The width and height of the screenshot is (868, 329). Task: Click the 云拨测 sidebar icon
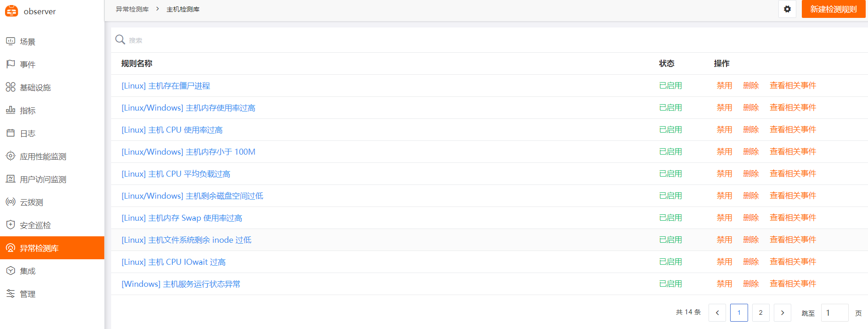(11, 202)
